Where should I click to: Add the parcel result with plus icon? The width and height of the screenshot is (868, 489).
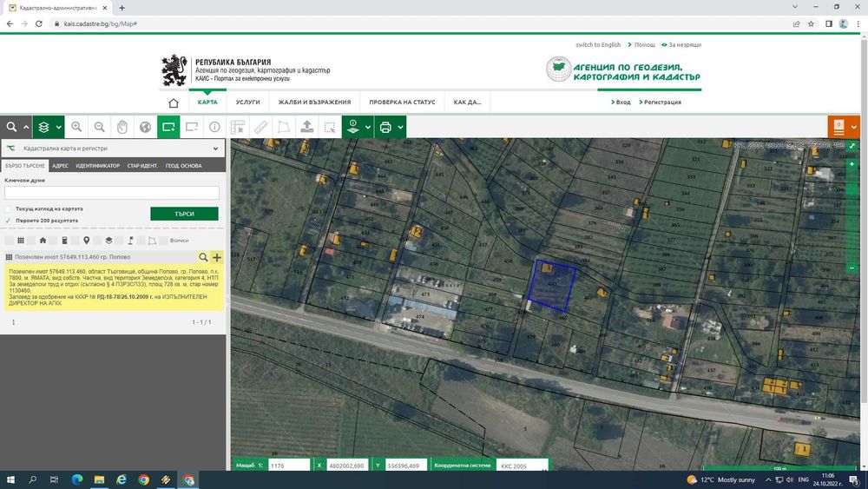[x=217, y=257]
